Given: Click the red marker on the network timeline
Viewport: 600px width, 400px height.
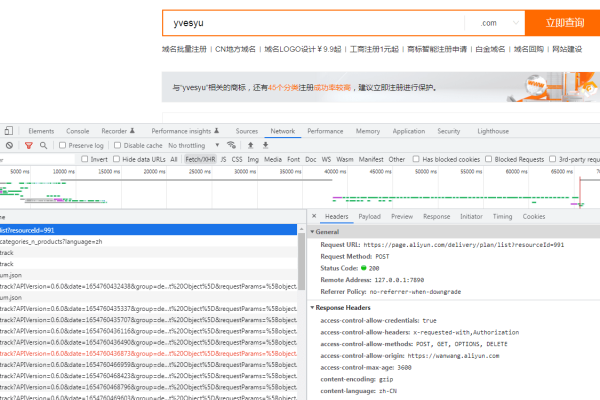Looking at the screenshot, I should pos(580,192).
